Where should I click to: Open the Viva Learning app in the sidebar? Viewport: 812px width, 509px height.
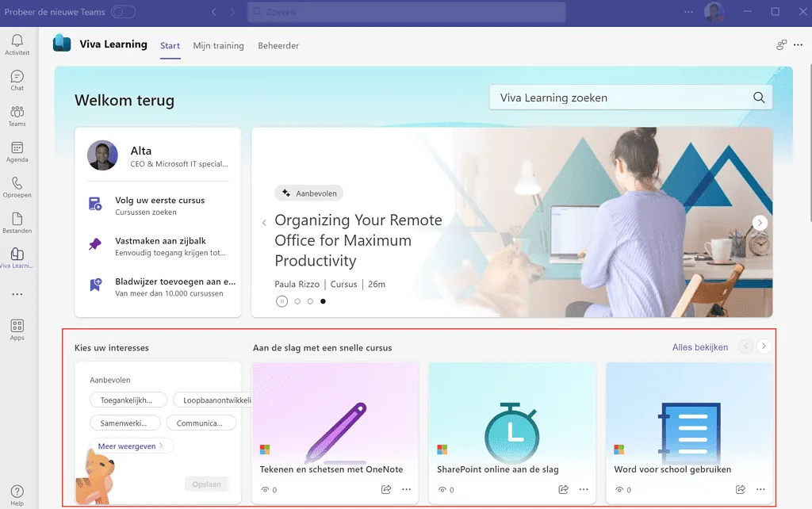17,255
